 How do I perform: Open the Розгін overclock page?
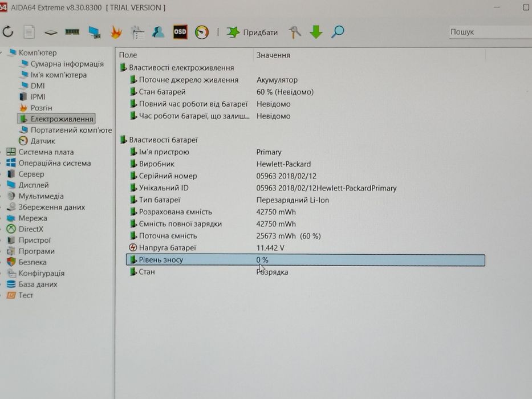click(x=41, y=108)
